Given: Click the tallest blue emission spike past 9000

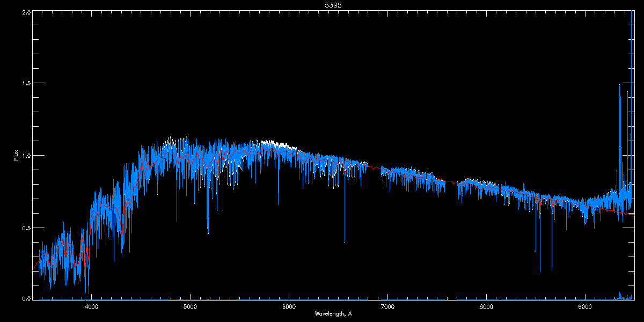Looking at the screenshot, I should 620,140.
